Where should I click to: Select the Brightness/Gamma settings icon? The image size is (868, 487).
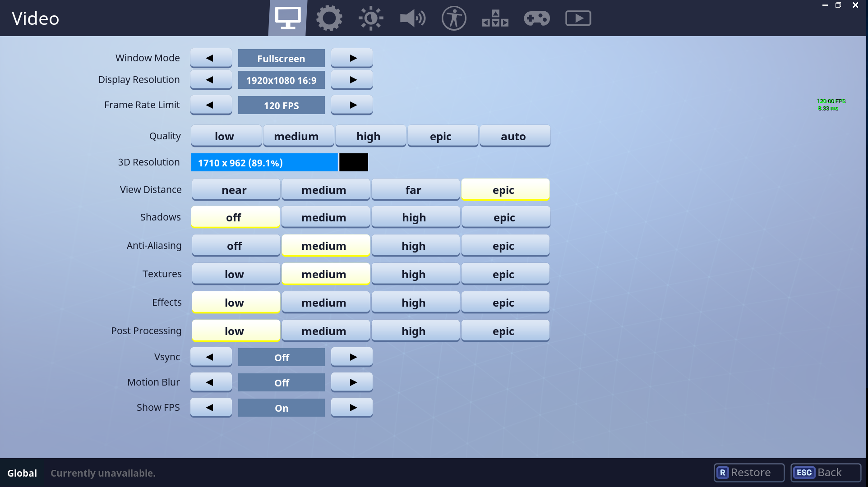[x=369, y=18]
